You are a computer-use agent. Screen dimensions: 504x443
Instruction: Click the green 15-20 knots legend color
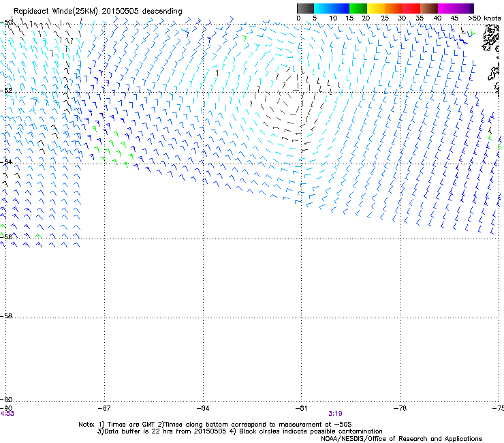click(x=358, y=8)
